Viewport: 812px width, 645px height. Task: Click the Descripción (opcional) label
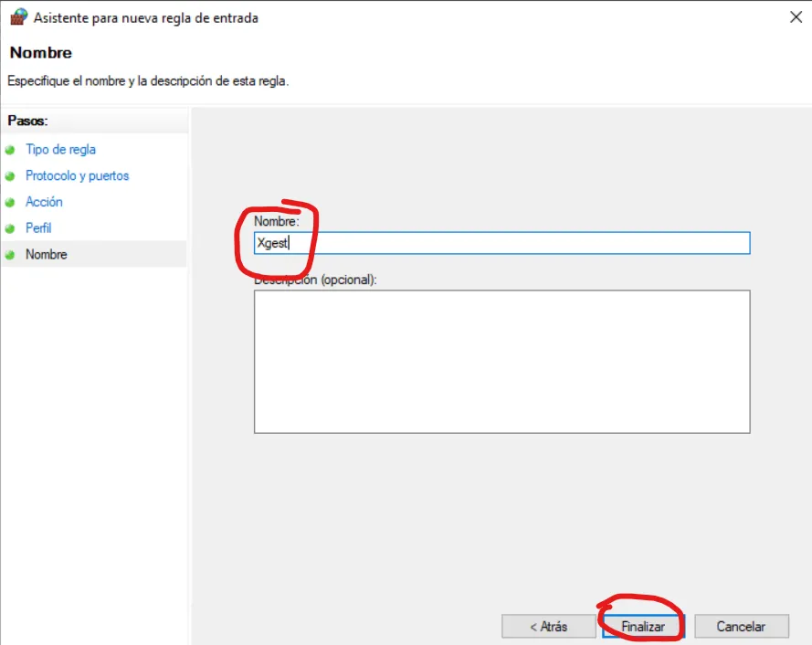[315, 280]
